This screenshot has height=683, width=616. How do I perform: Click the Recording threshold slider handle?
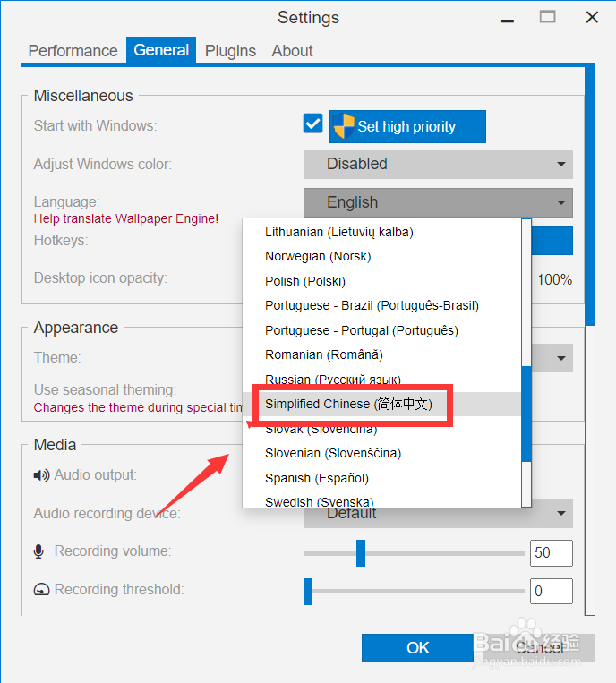(x=308, y=591)
